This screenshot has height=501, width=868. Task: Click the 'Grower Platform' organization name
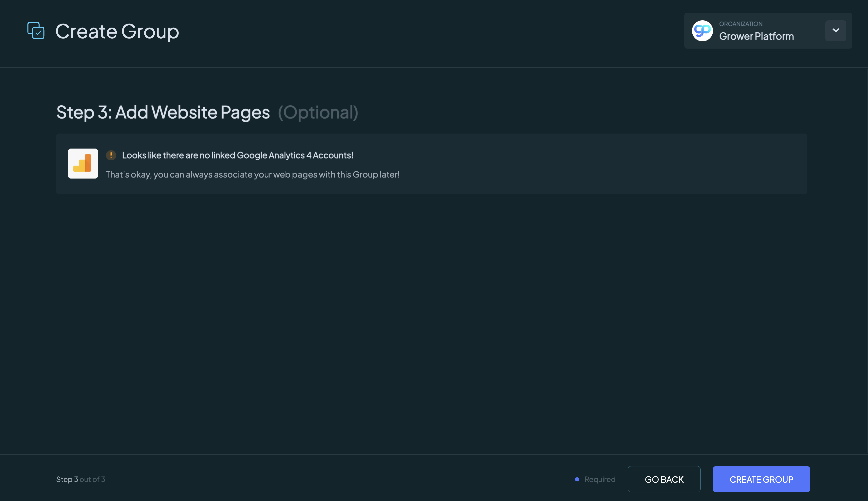click(756, 36)
